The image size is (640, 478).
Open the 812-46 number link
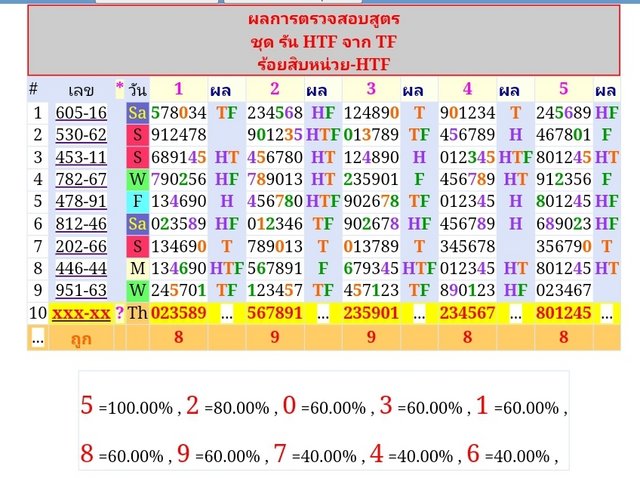click(81, 224)
